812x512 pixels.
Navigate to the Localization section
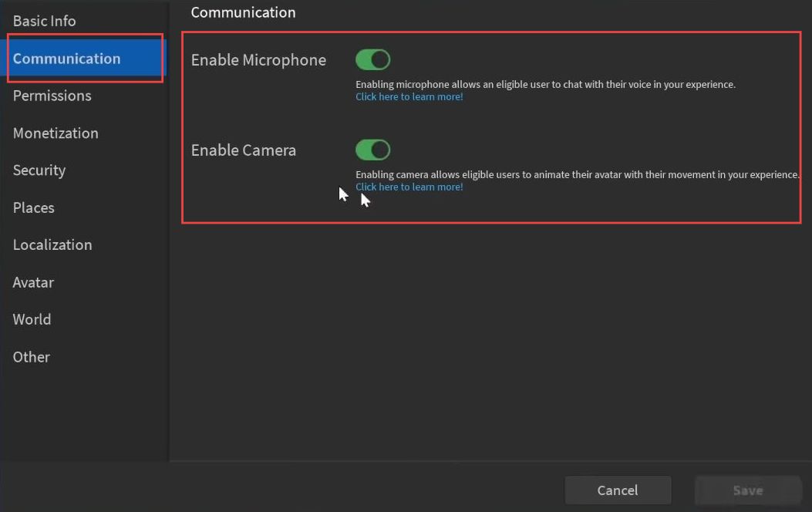pos(52,245)
